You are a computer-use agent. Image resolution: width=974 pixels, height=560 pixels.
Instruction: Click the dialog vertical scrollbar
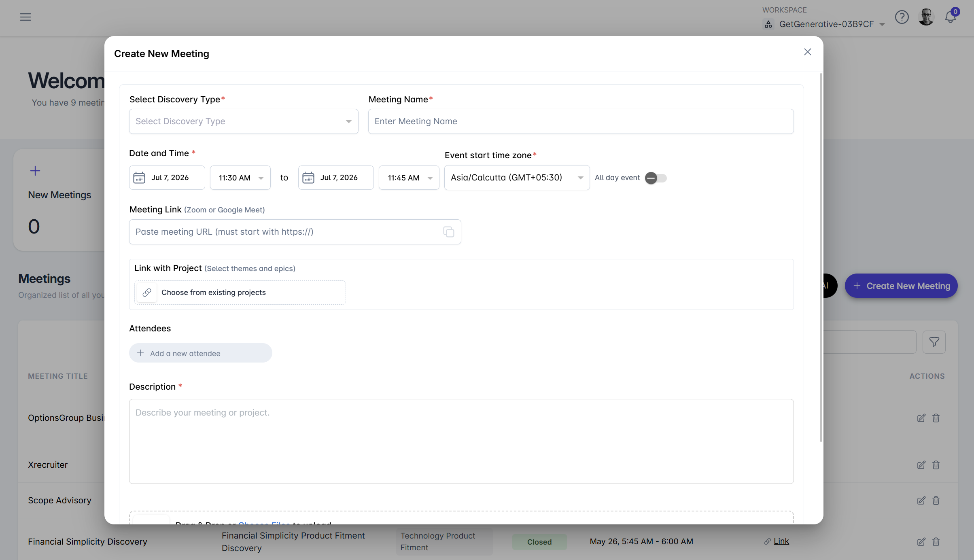tap(821, 258)
